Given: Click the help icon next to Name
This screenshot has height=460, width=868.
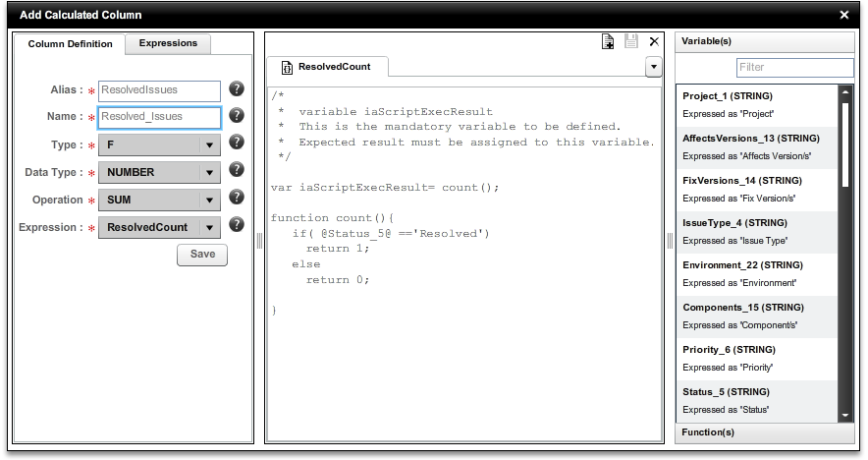Looking at the screenshot, I should tap(237, 115).
